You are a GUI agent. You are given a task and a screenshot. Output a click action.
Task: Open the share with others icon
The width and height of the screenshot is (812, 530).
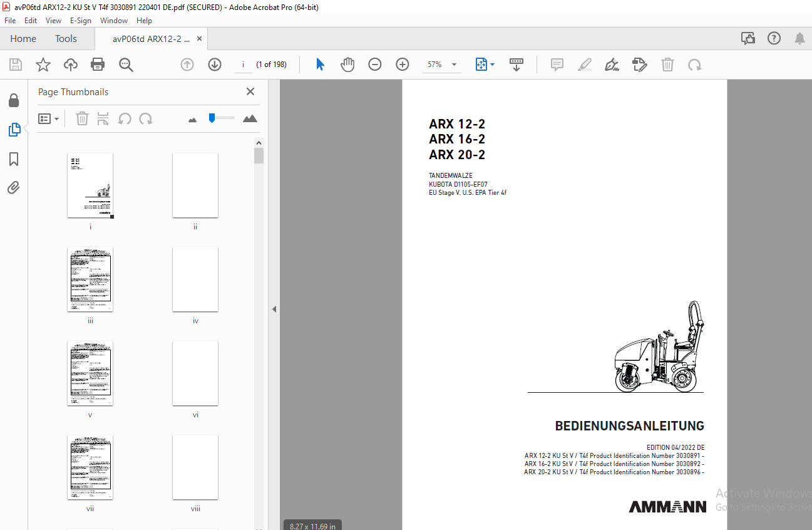click(x=748, y=39)
